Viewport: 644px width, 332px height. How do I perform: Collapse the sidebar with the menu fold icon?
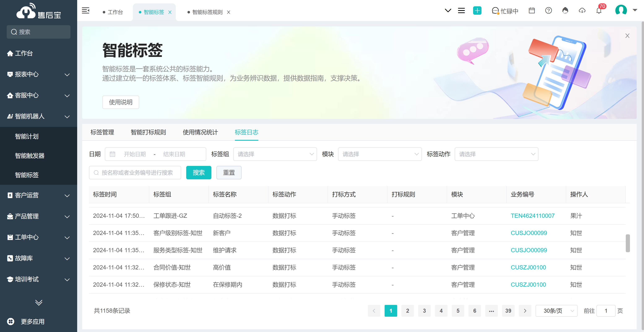(86, 11)
